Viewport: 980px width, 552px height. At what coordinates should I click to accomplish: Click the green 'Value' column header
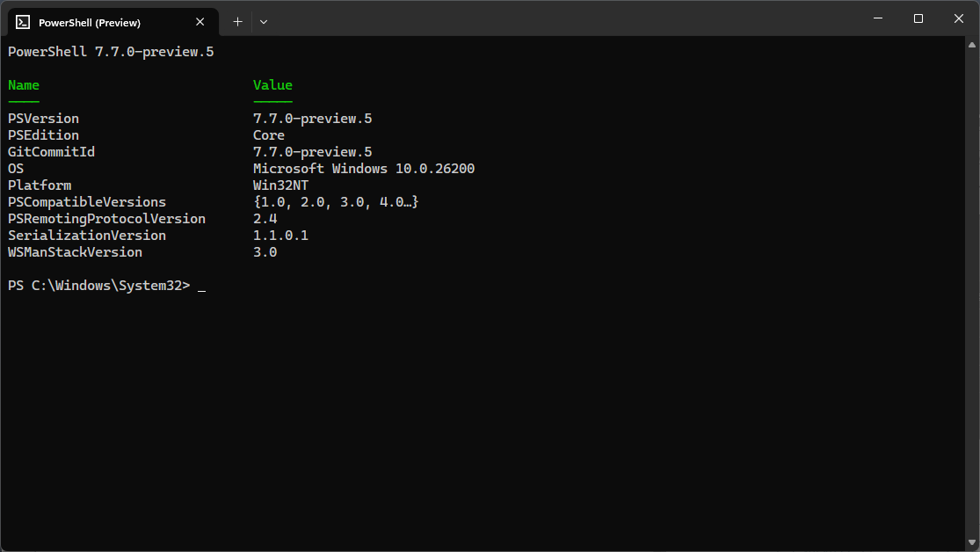(x=272, y=85)
